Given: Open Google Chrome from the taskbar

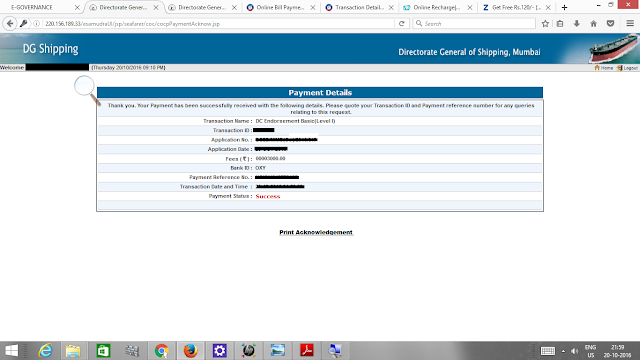Looking at the screenshot, I should tap(162, 351).
